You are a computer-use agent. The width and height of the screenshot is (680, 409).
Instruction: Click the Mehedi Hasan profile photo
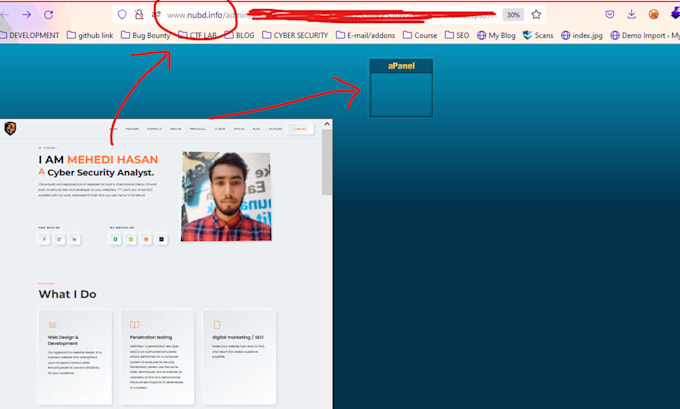pos(226,196)
